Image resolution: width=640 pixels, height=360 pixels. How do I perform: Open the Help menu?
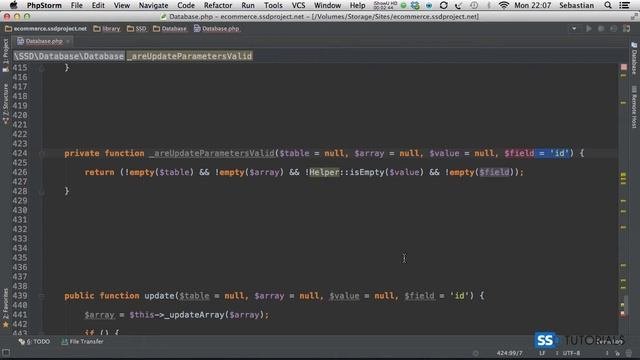358,5
